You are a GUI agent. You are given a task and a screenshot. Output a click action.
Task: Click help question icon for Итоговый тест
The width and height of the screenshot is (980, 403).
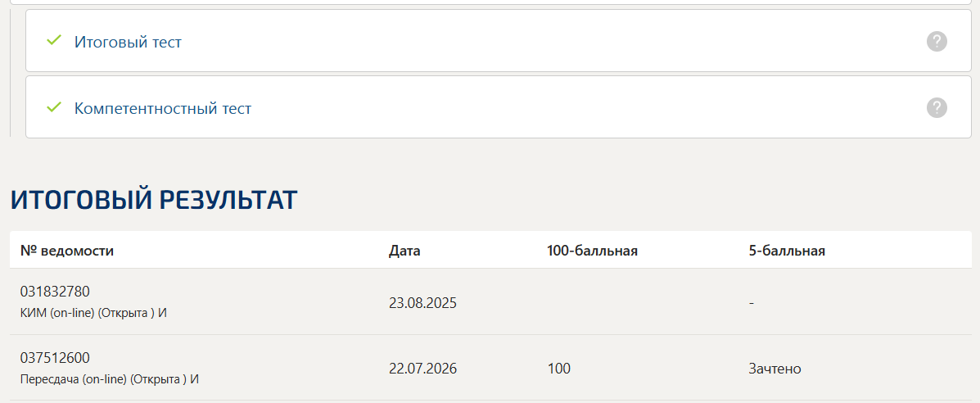tap(937, 41)
